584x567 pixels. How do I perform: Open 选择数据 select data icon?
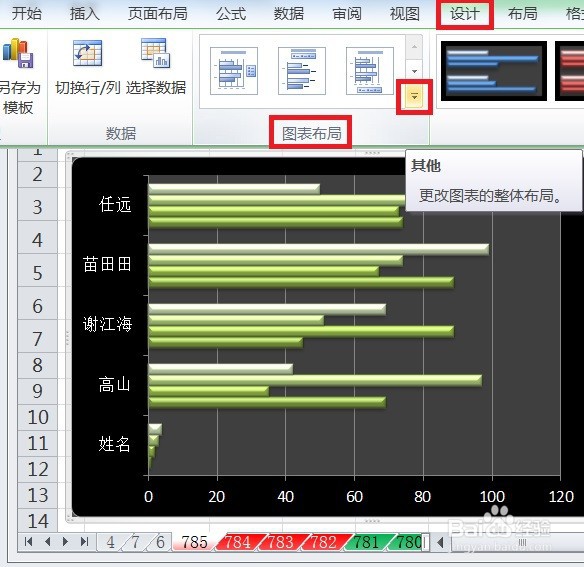click(156, 54)
